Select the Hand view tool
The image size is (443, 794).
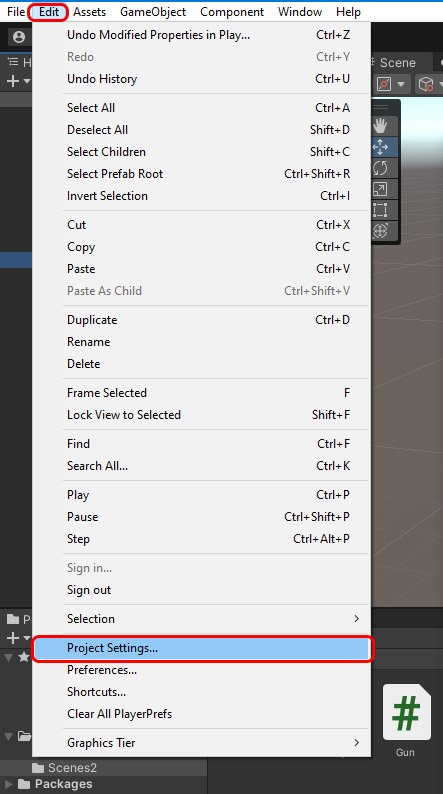pyautogui.click(x=380, y=126)
